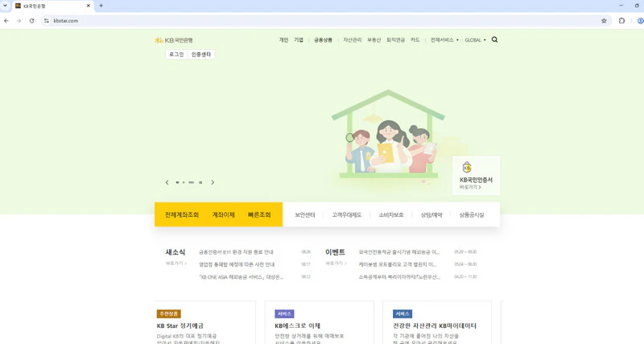
Task: Close the KB국민은행 browser tab
Action: pyautogui.click(x=89, y=6)
